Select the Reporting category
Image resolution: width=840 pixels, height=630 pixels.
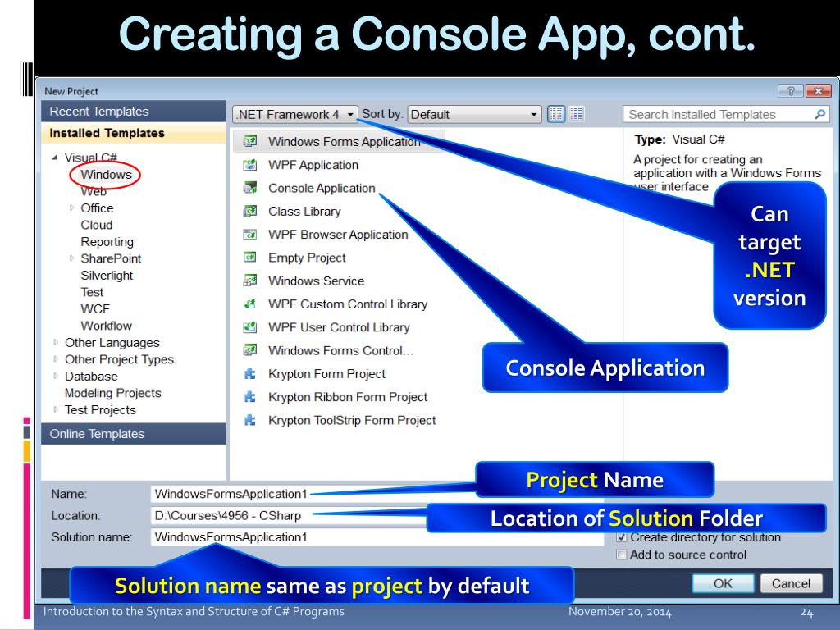click(x=107, y=242)
